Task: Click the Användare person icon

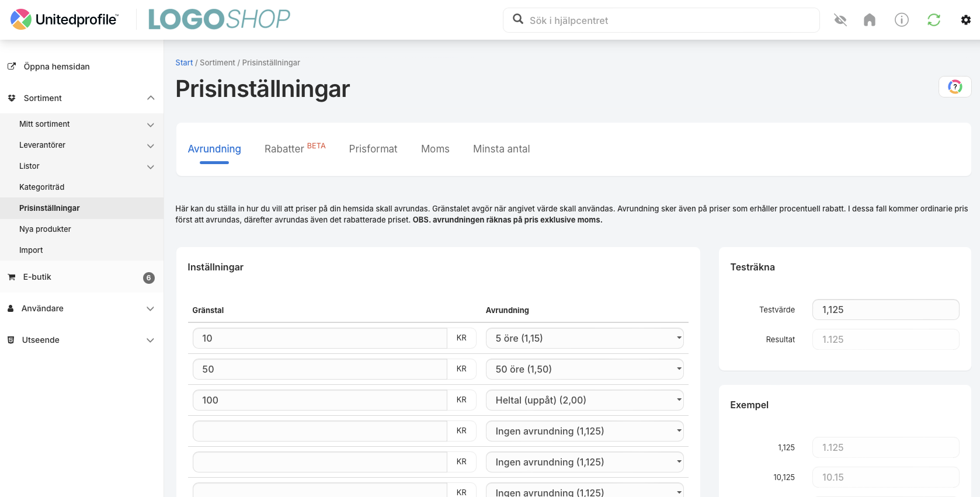Action: [11, 308]
